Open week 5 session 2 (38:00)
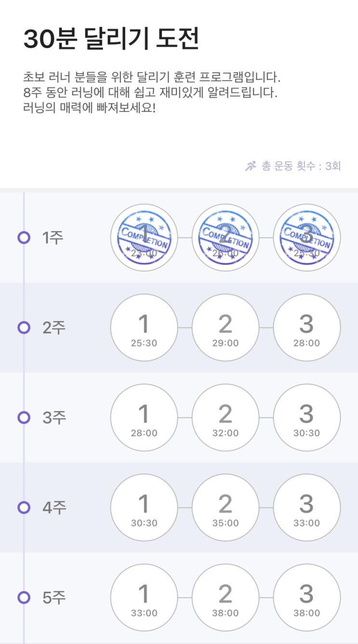Screen dimensions: 358x644 [225, 598]
